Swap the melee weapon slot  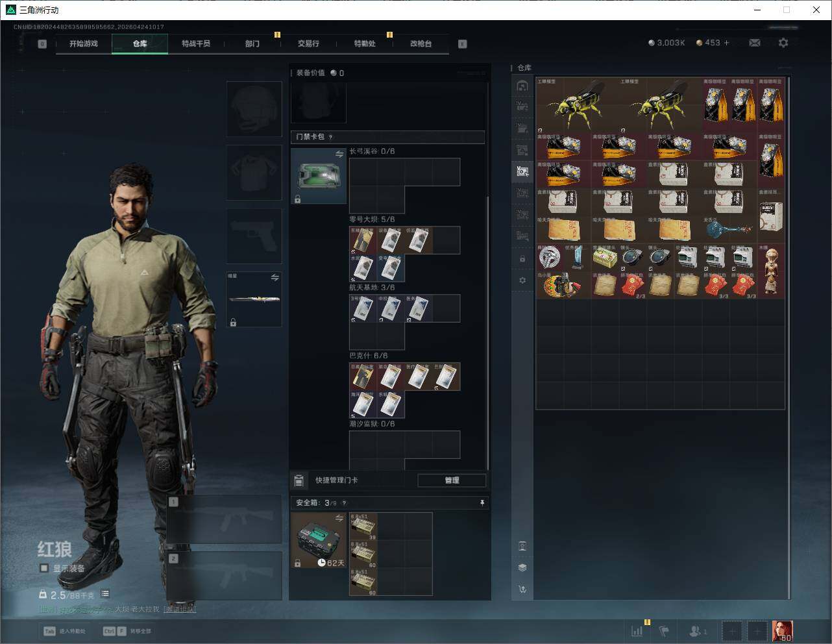tap(275, 277)
